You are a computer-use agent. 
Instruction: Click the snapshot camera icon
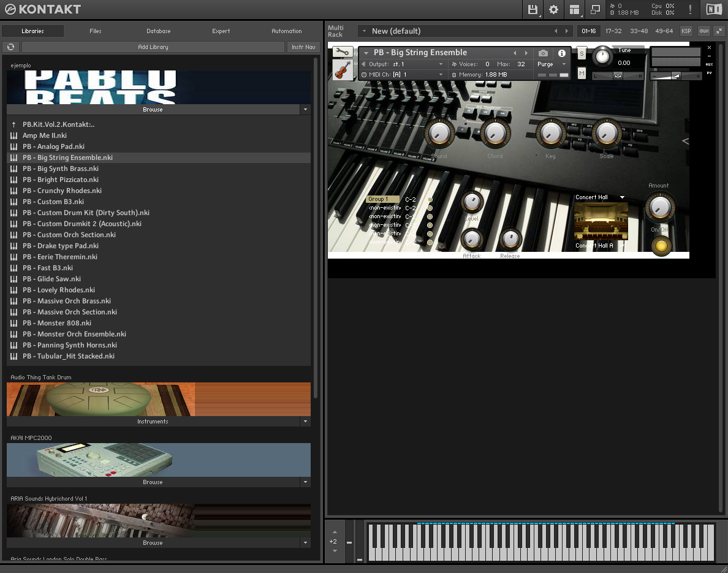tap(543, 53)
